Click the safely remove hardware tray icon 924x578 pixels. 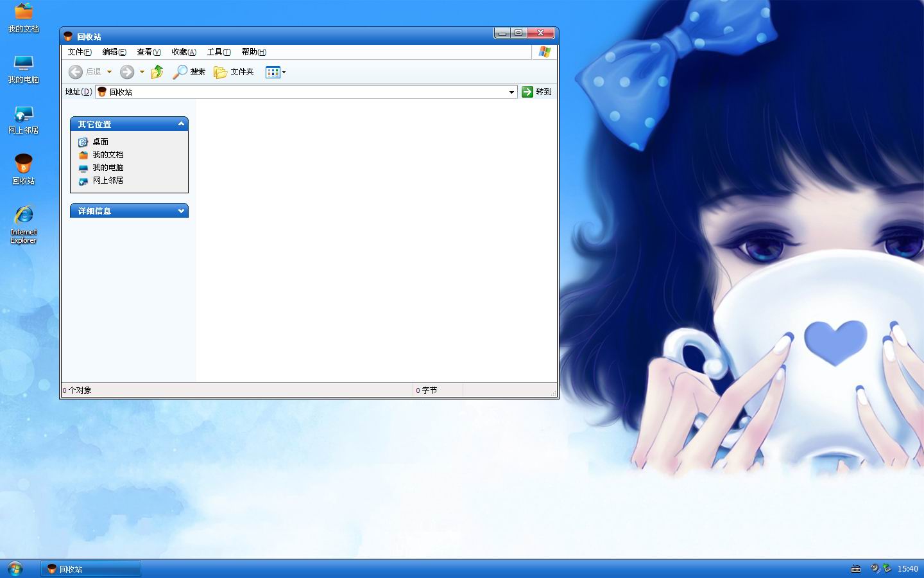887,568
